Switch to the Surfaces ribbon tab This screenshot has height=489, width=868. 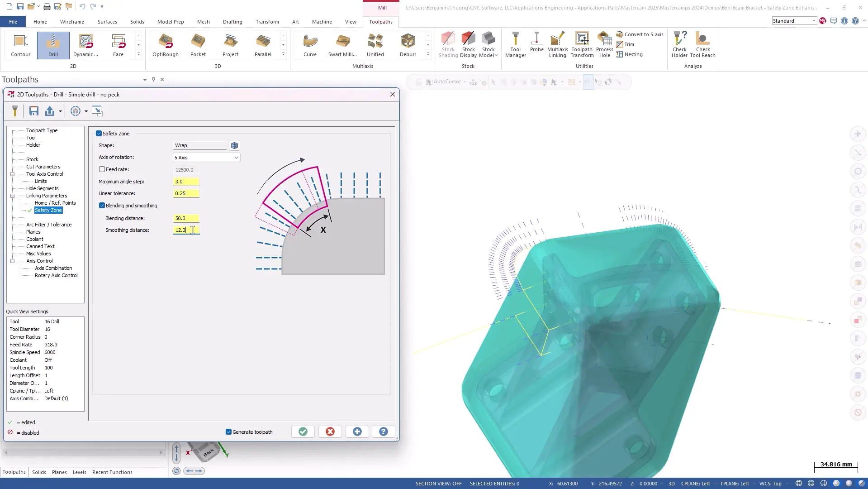pyautogui.click(x=107, y=22)
